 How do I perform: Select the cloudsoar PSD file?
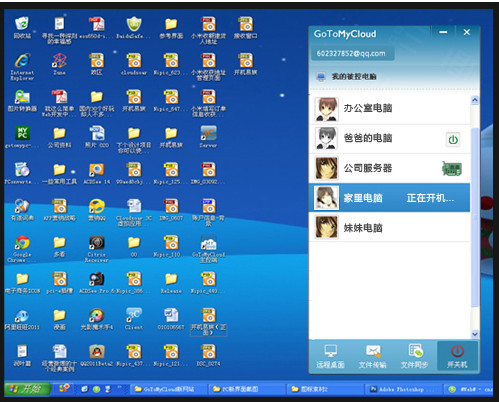(x=134, y=64)
